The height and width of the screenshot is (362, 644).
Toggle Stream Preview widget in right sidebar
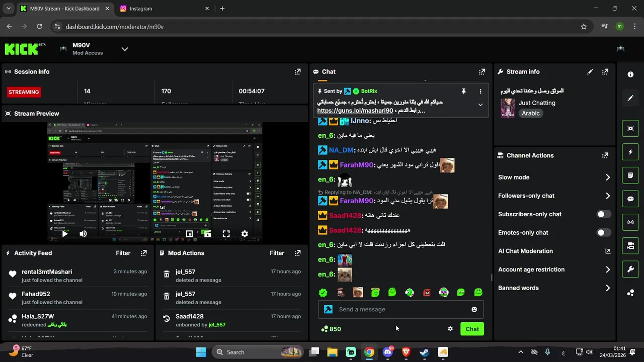(x=630, y=128)
